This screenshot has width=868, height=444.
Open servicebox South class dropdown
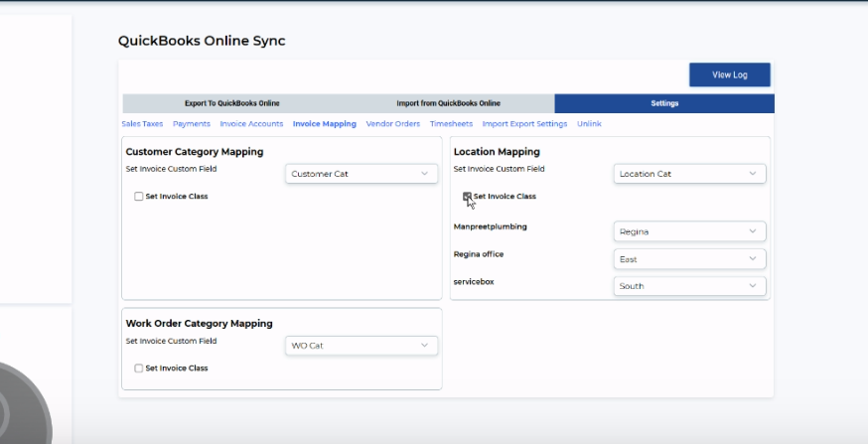[x=690, y=286]
